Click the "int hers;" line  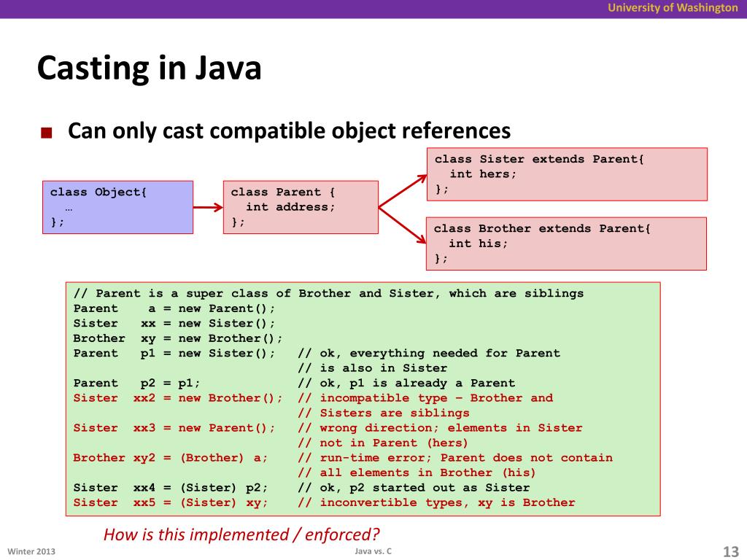point(483,174)
